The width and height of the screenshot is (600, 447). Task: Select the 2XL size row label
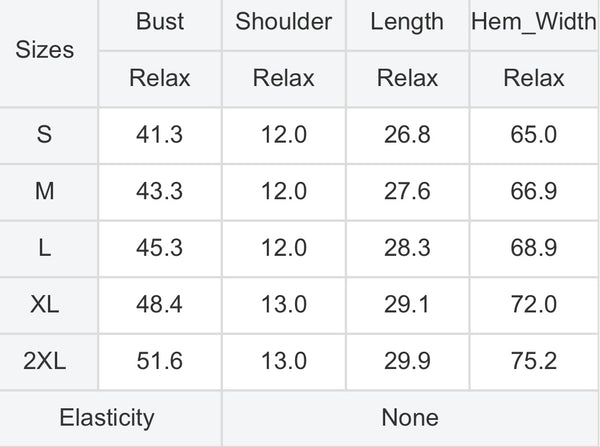(x=45, y=361)
